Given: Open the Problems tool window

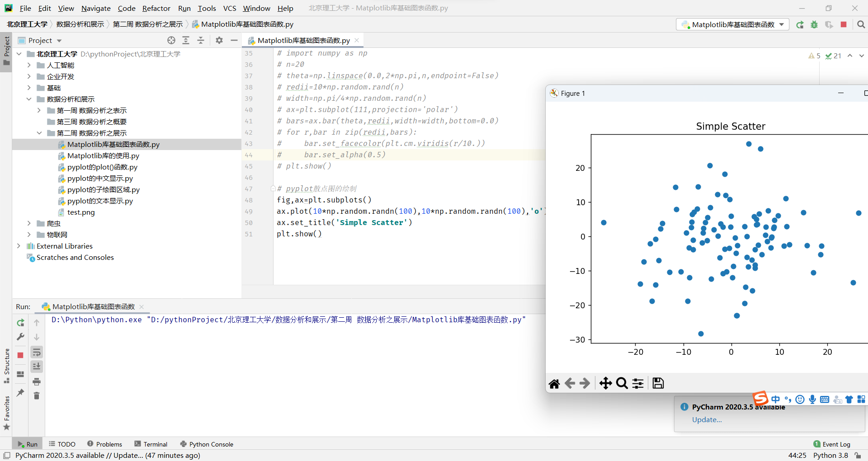Looking at the screenshot, I should point(104,444).
